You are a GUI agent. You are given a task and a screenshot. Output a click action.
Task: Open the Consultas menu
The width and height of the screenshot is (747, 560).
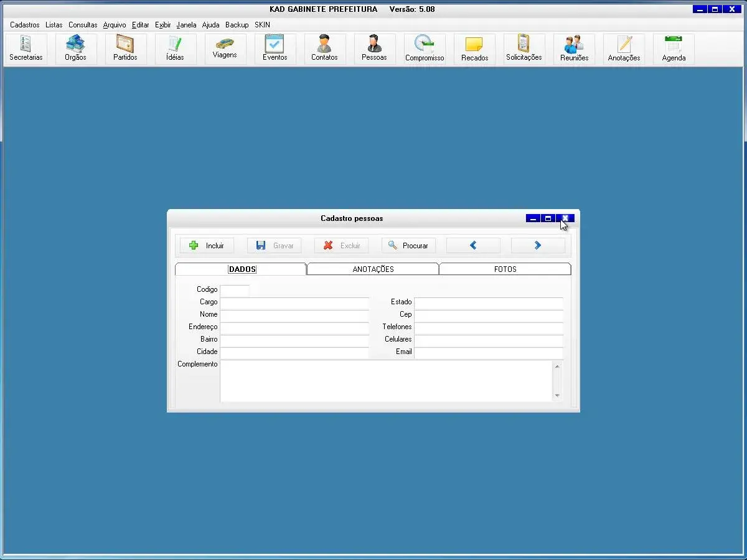[x=83, y=25]
